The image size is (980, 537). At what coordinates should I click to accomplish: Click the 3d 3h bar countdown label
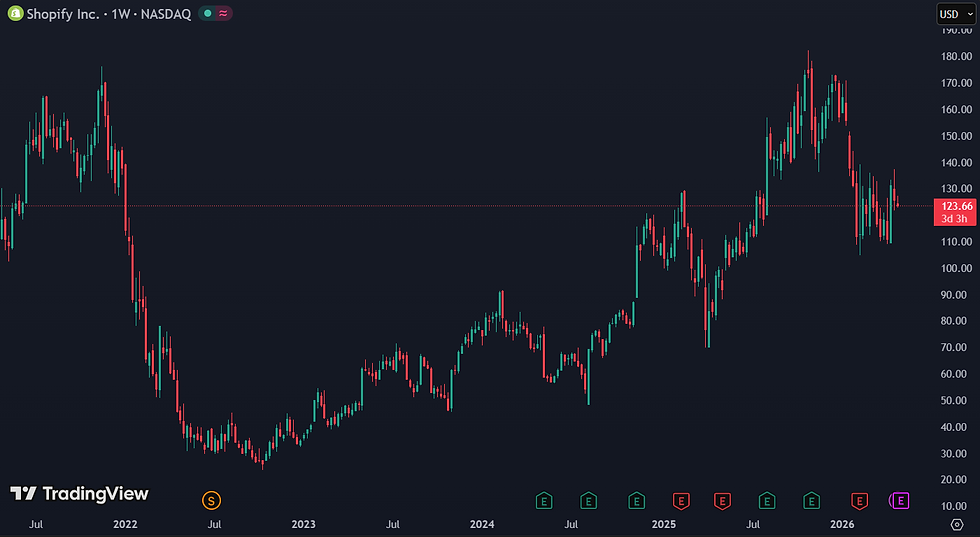(954, 219)
